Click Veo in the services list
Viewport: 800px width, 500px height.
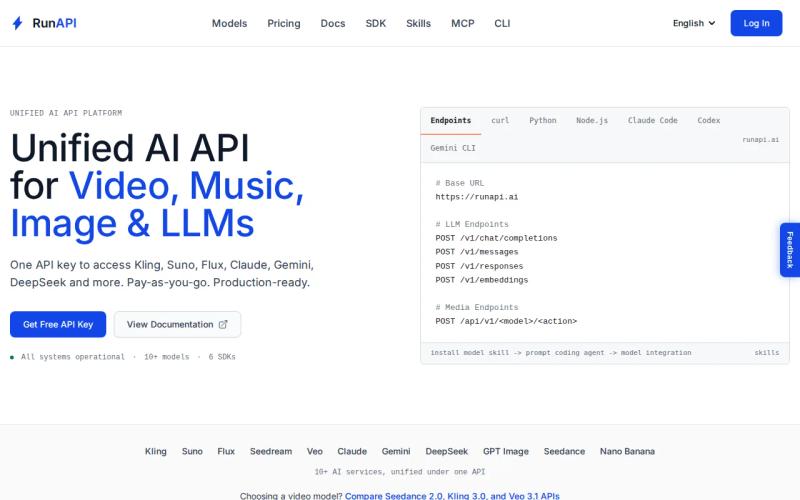pos(315,451)
